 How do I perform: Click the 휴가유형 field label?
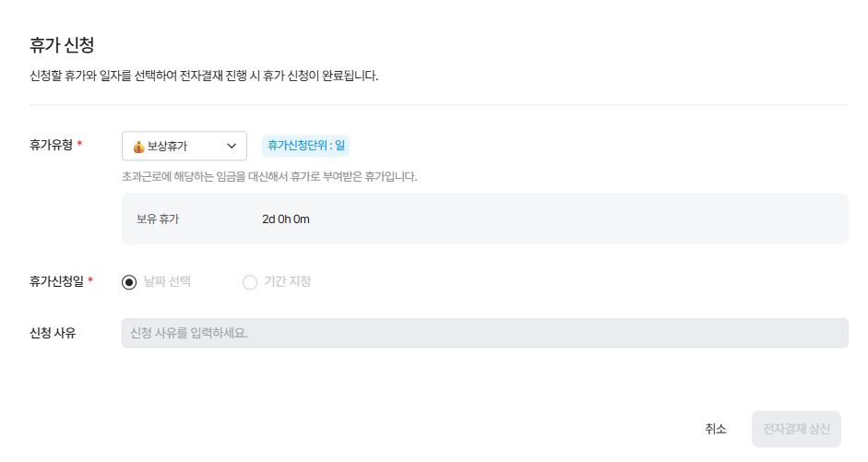pos(51,145)
